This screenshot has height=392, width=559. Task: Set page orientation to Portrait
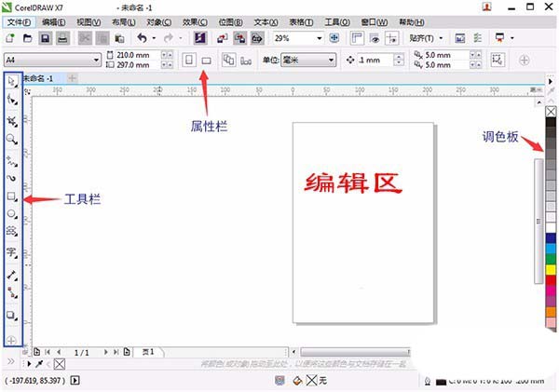click(189, 60)
